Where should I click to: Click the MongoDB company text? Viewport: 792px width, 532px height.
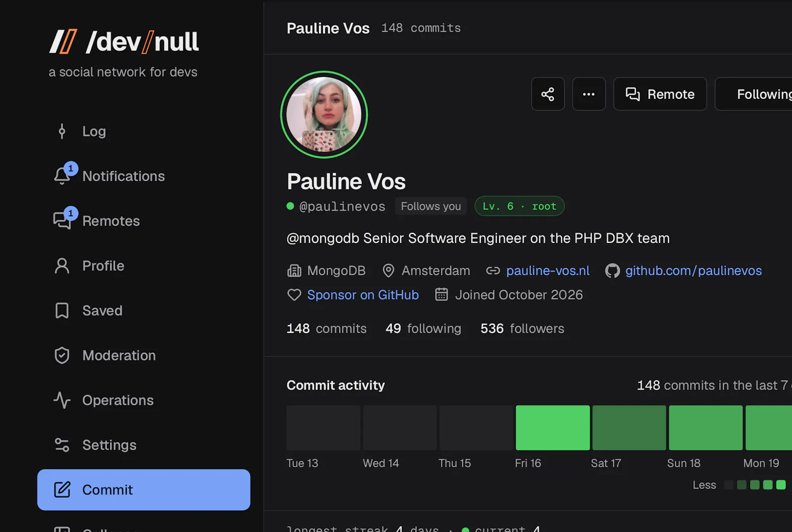336,271
